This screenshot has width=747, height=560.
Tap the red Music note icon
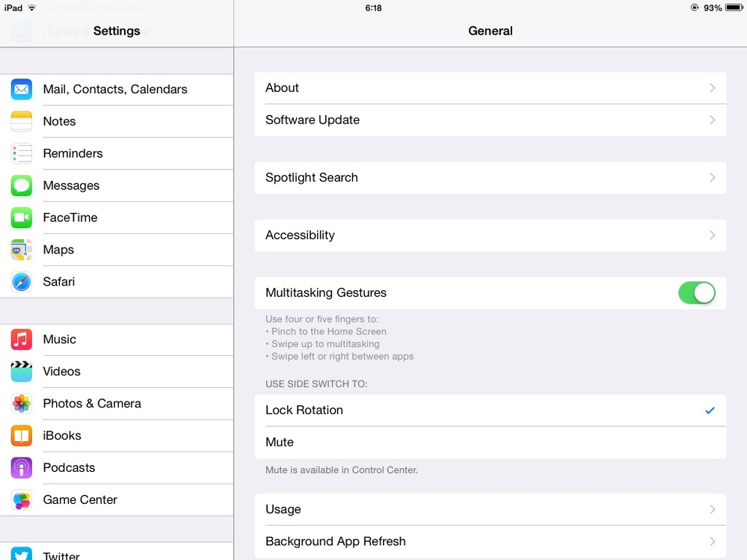coord(22,339)
